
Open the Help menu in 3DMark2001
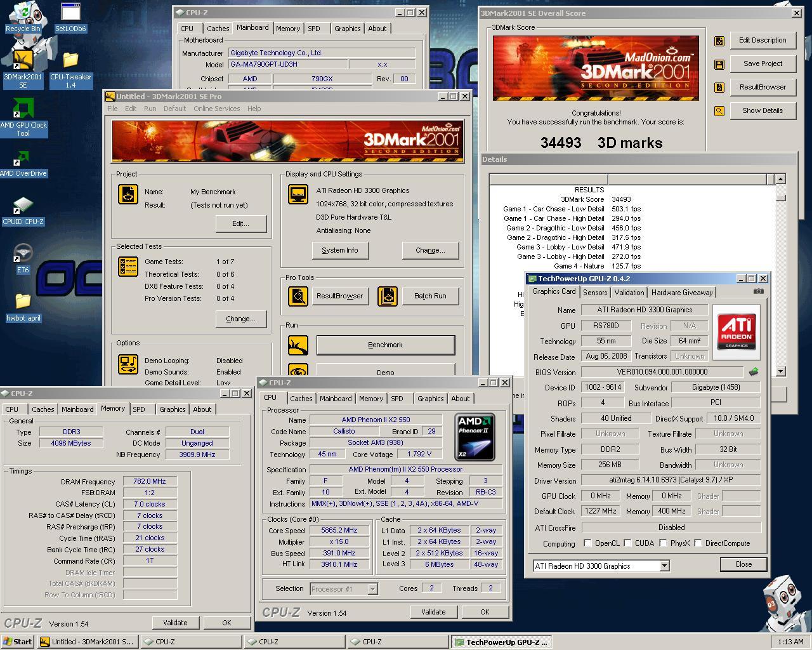(x=254, y=109)
